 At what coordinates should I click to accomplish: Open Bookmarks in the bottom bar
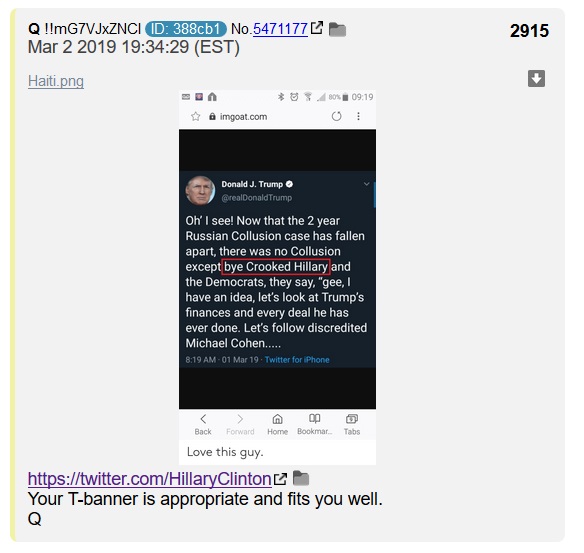click(315, 425)
